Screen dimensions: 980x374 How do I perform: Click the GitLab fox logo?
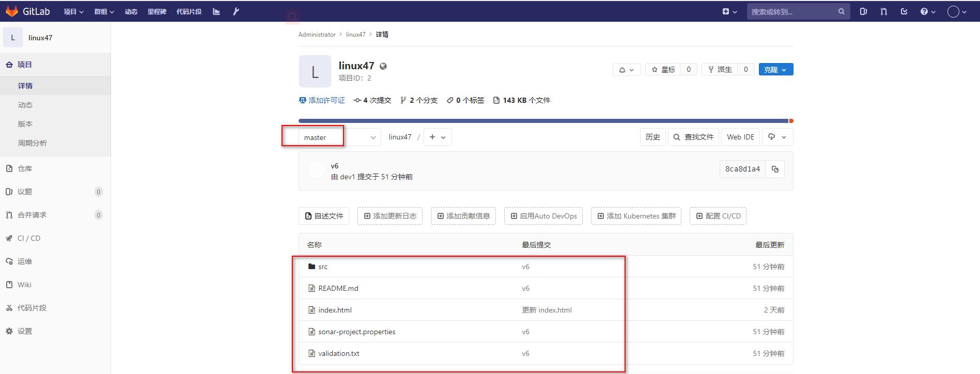tap(11, 11)
